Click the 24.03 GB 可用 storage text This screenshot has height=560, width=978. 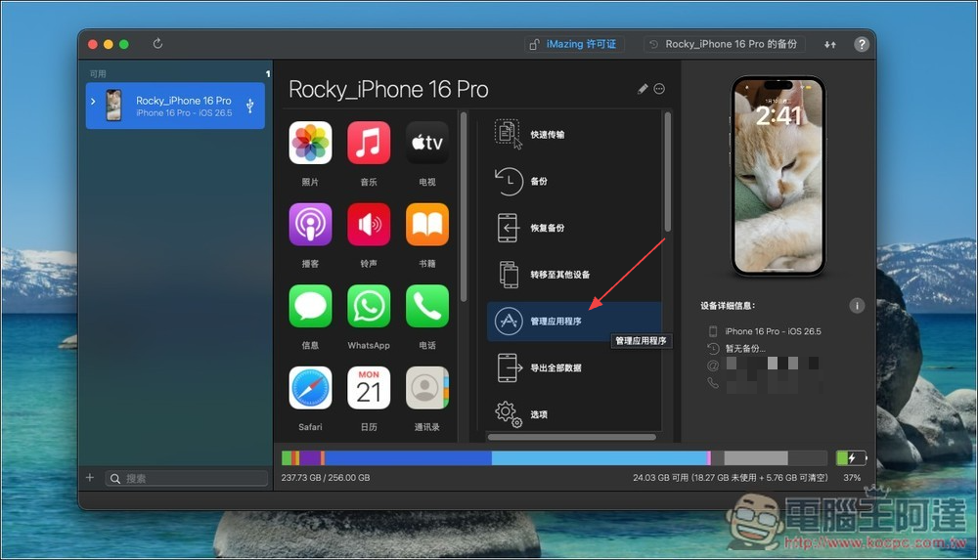click(731, 478)
